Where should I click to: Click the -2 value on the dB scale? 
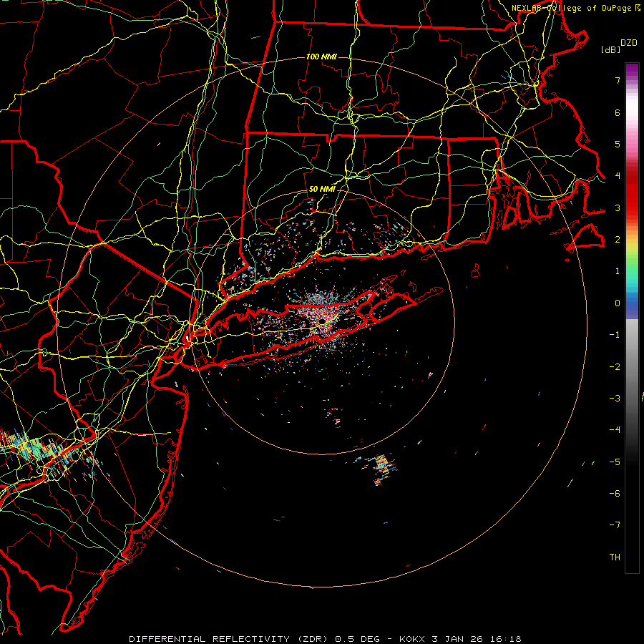pyautogui.click(x=615, y=367)
